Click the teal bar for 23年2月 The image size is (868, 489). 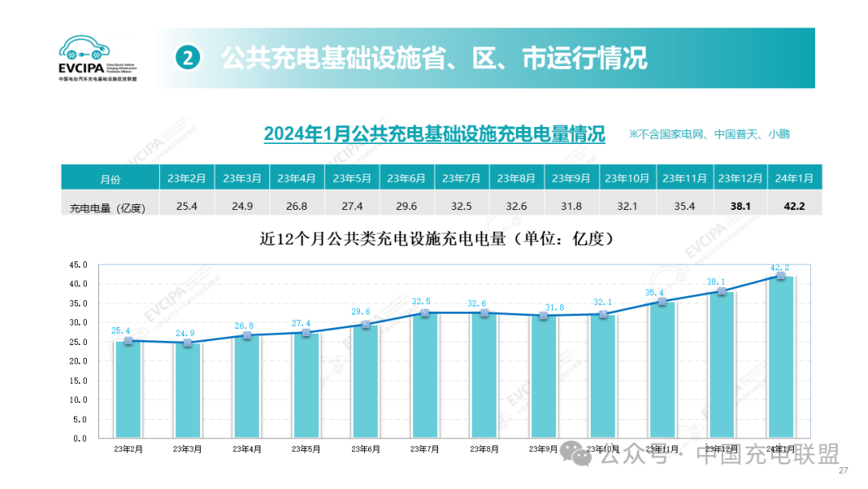click(129, 390)
